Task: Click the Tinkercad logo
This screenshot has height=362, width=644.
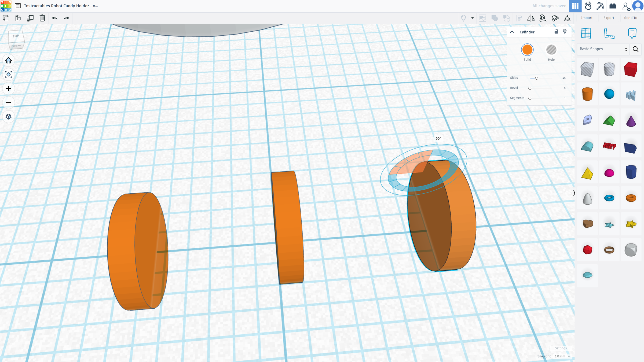Action: click(x=6, y=6)
